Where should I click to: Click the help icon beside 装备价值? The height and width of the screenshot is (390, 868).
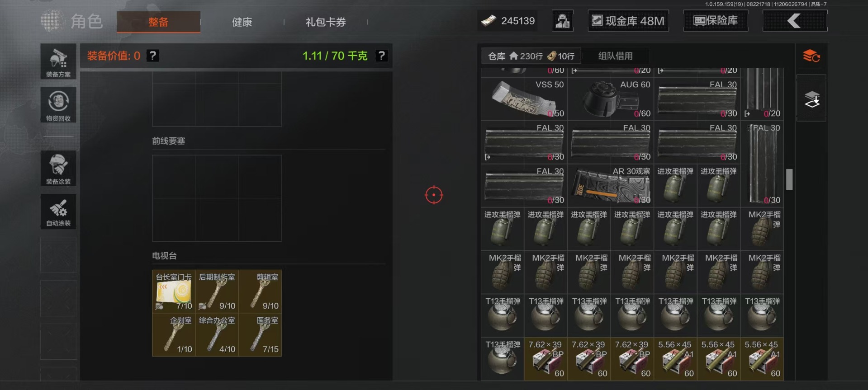point(153,56)
